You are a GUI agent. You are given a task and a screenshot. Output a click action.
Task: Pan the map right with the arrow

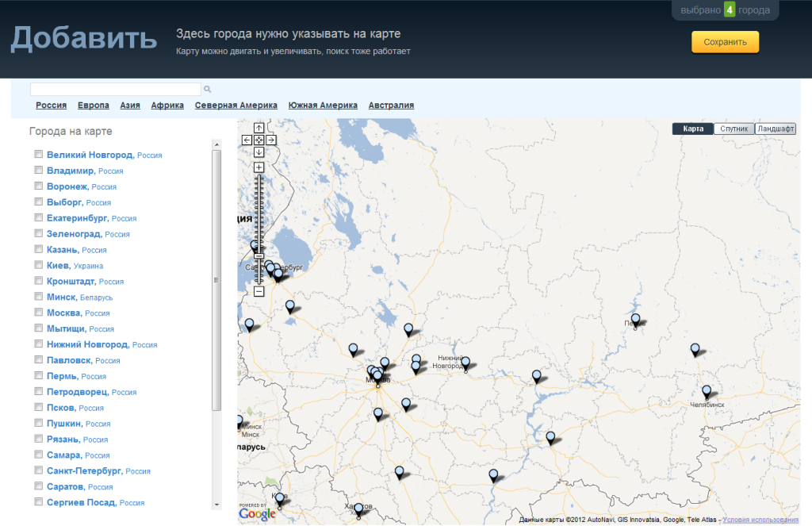(x=270, y=140)
